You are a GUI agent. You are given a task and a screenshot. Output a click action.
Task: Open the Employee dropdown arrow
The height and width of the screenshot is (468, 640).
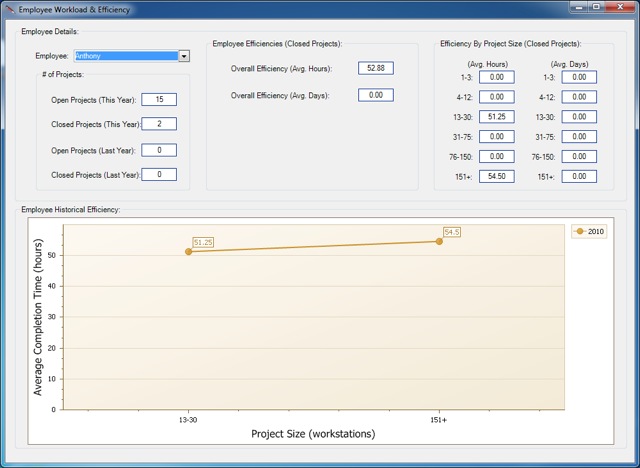point(184,56)
